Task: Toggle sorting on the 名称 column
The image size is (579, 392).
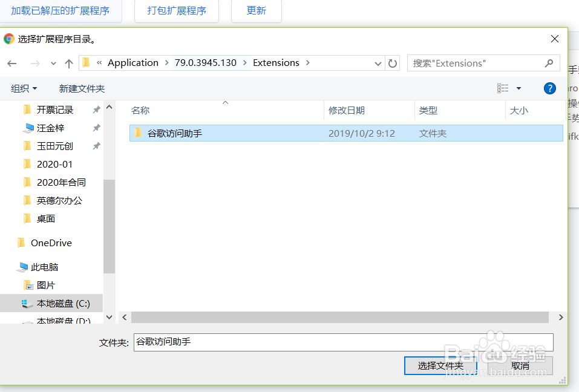Action: click(x=140, y=110)
